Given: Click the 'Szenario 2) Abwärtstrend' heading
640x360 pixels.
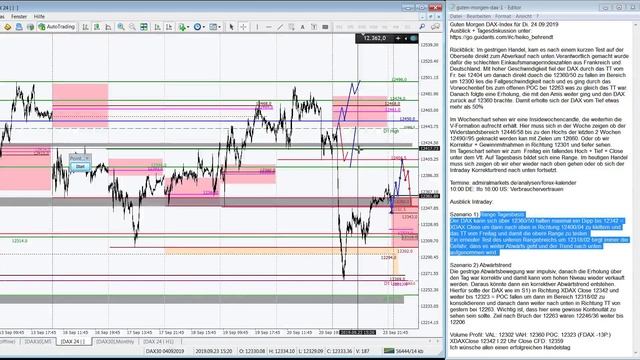Looking at the screenshot, I should (480, 265).
